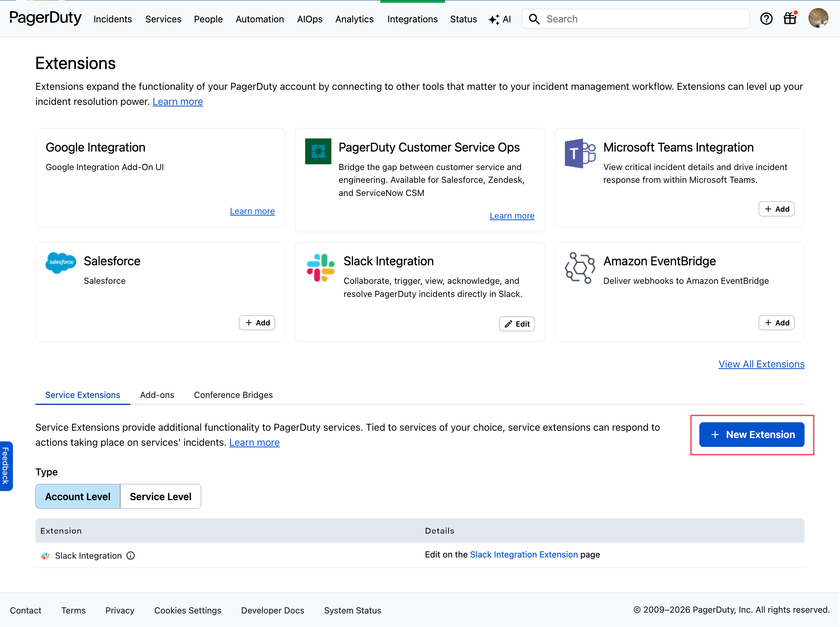
Task: Switch to Service Level filter
Action: (160, 496)
